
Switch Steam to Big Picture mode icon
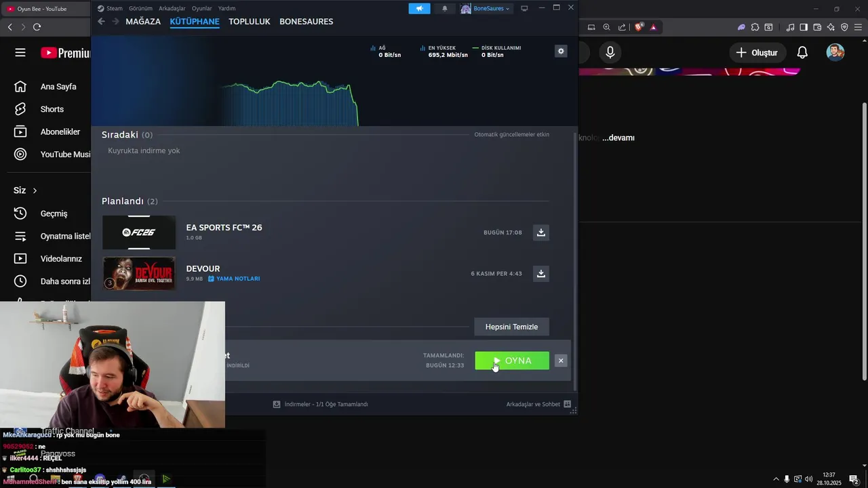click(524, 8)
